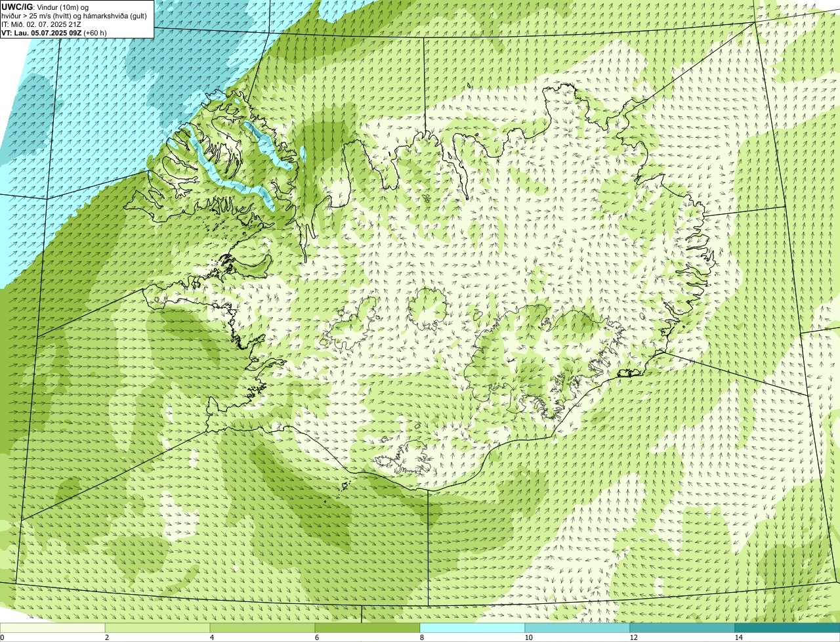Click the color scale tick label '2'
The image size is (840, 642).
(106, 637)
